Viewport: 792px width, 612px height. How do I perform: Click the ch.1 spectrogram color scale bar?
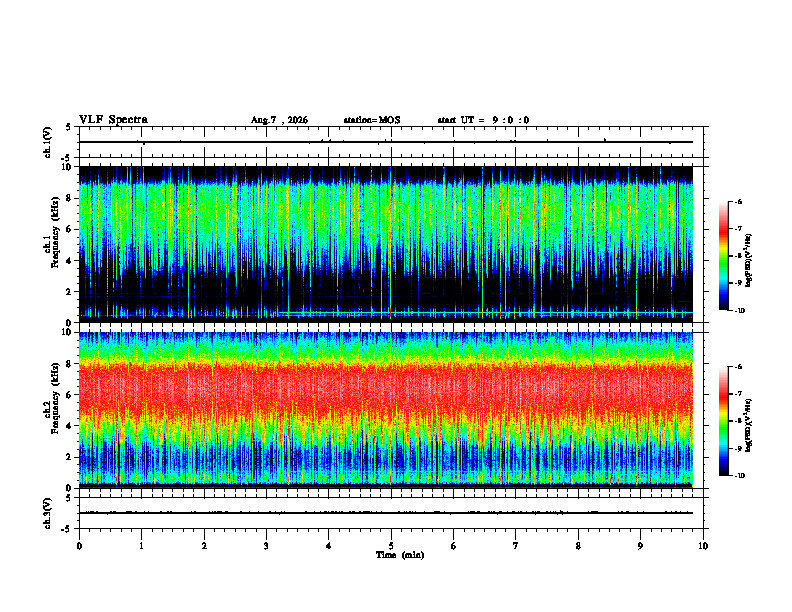(x=723, y=256)
